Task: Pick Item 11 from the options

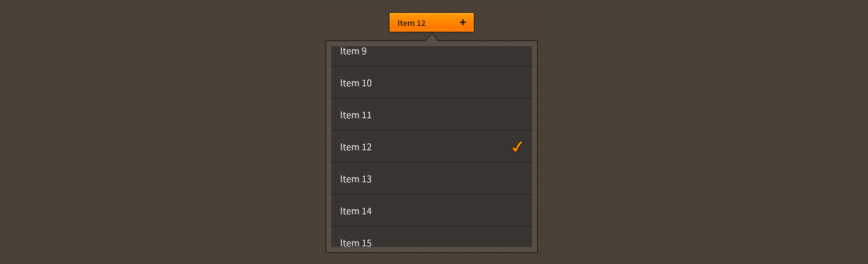Action: (x=432, y=114)
